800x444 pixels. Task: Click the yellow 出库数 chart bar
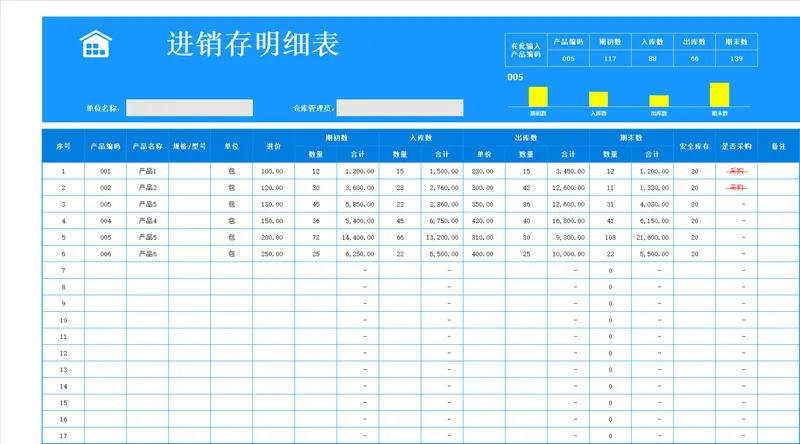click(x=659, y=101)
